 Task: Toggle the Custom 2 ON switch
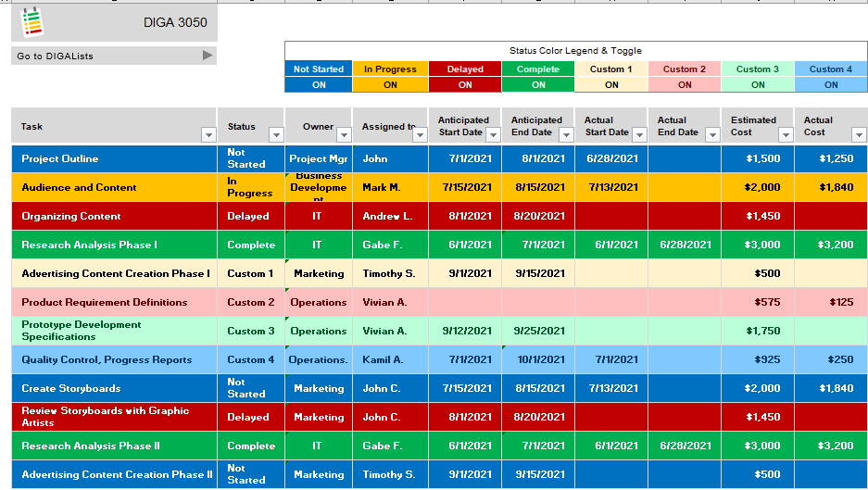pyautogui.click(x=685, y=84)
